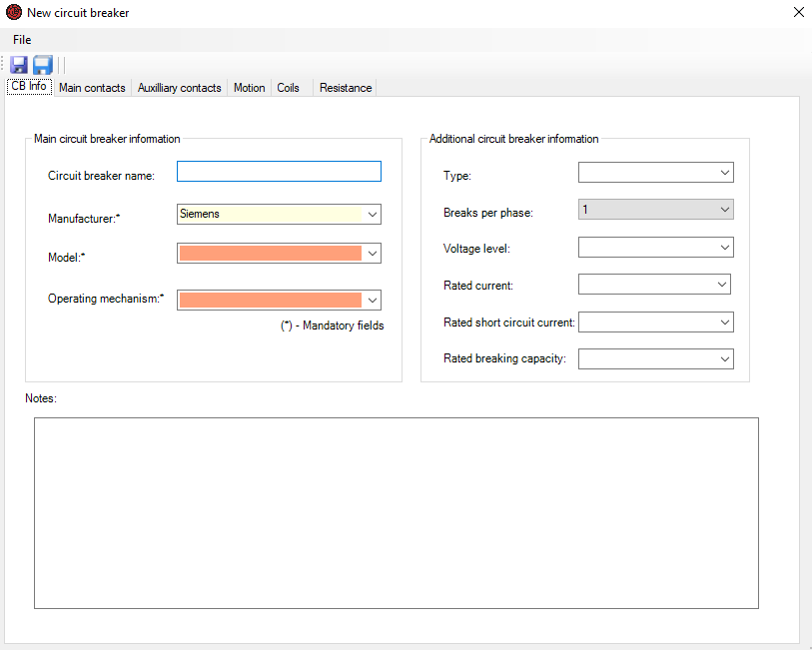Click inside the Notes text area
The width and height of the screenshot is (812, 650).
[x=397, y=513]
